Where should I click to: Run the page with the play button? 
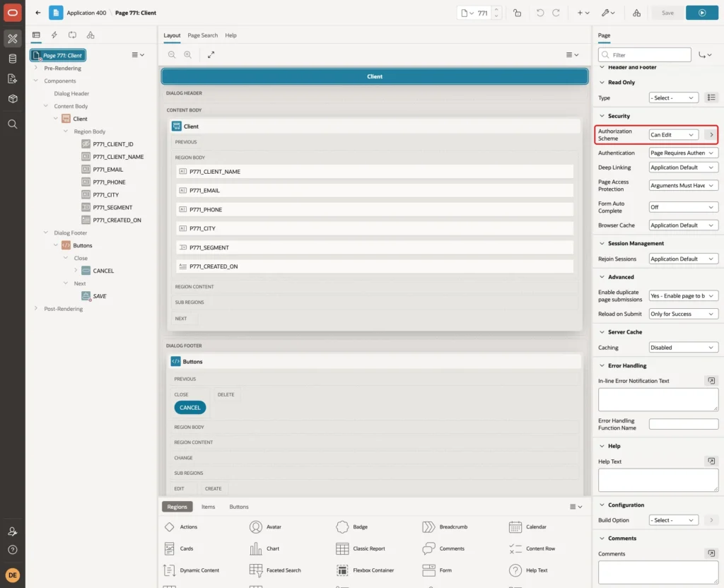coord(702,13)
